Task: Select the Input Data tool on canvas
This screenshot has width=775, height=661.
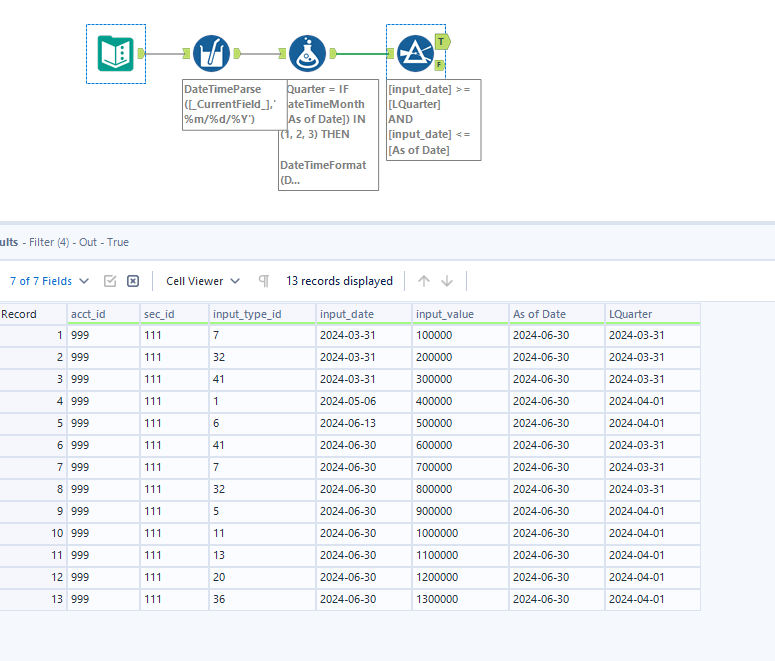Action: click(116, 53)
